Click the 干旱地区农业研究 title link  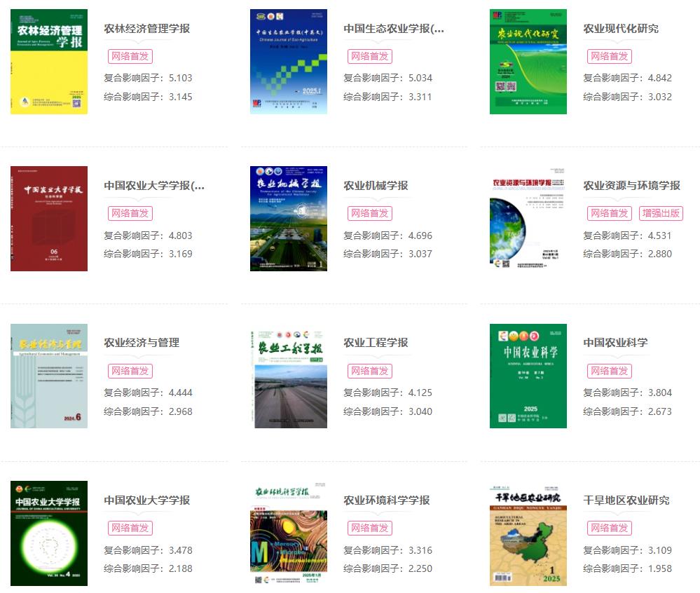click(x=626, y=500)
